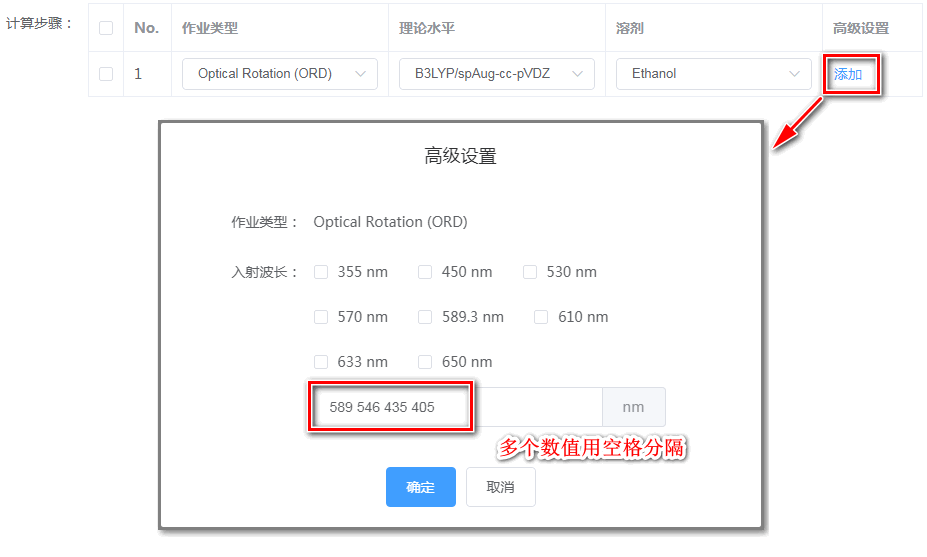Image resolution: width=927 pixels, height=557 pixels.
Task: Click the 确定 confirm button
Action: tap(421, 487)
